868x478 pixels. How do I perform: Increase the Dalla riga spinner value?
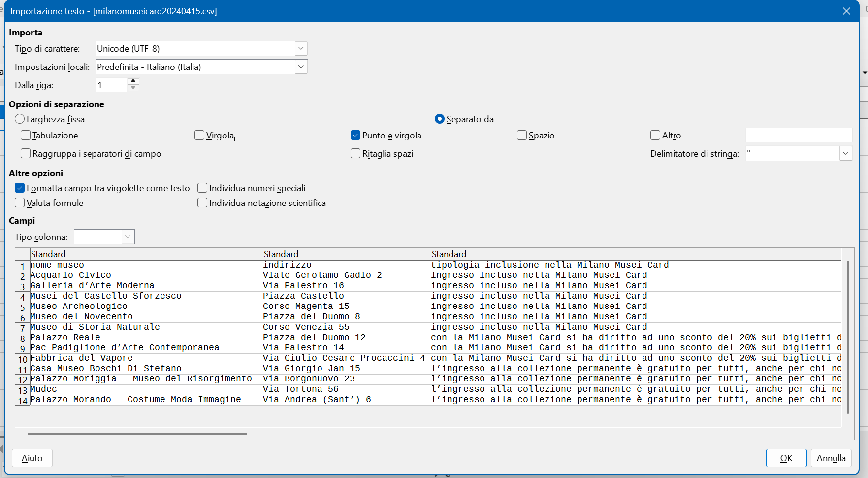point(133,81)
